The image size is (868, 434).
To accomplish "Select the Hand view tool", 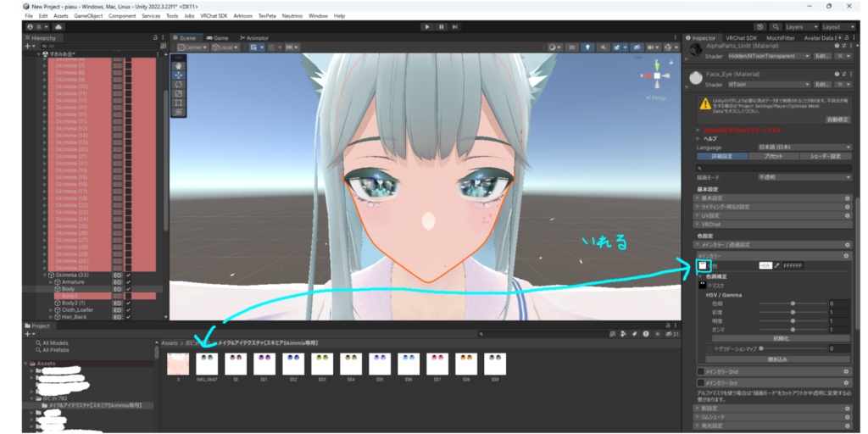I will pyautogui.click(x=178, y=65).
